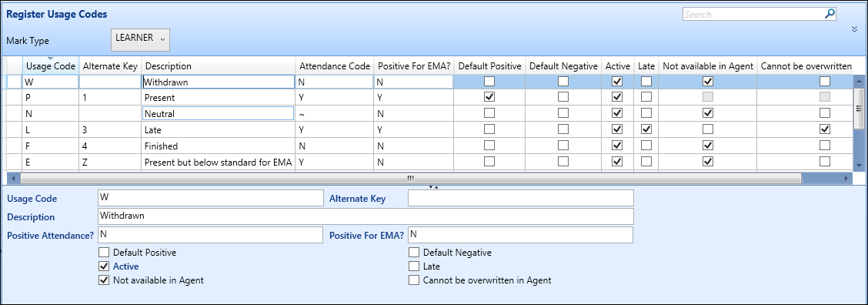Toggle Default Positive checkbox in Withdrawn row
Image resolution: width=868 pixels, height=305 pixels.
coord(489,82)
